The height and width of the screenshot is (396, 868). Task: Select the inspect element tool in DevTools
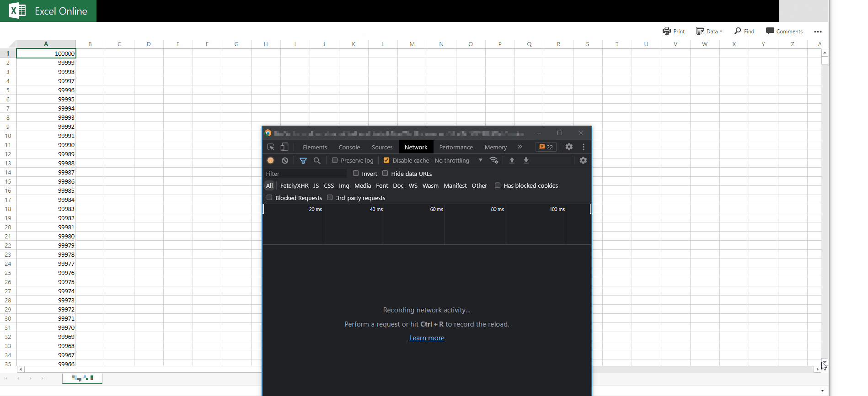click(x=271, y=147)
